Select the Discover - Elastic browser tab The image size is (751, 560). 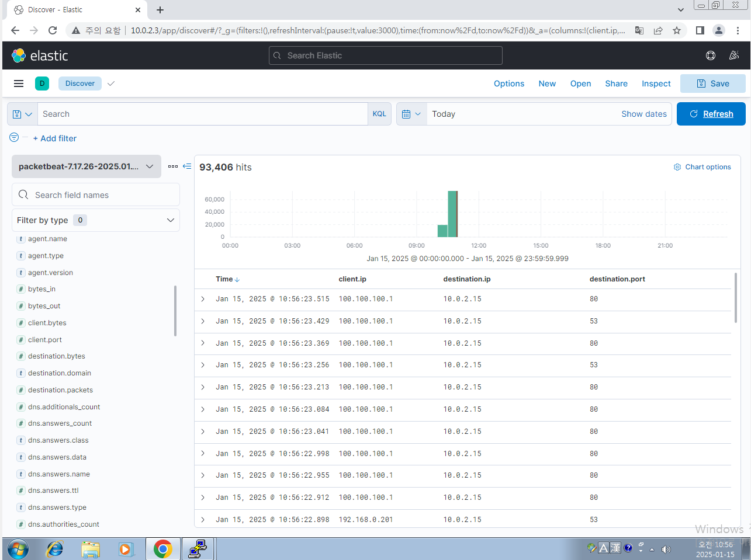click(76, 10)
